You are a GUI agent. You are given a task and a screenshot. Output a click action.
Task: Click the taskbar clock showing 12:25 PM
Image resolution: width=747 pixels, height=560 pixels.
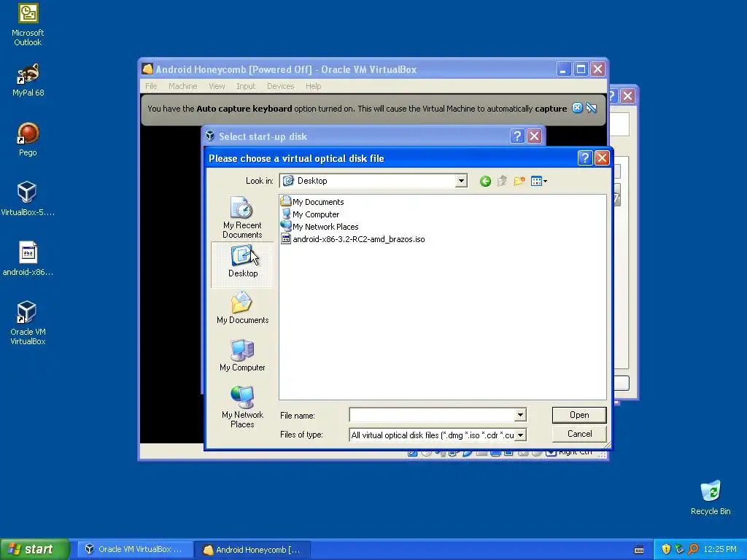[x=720, y=549]
